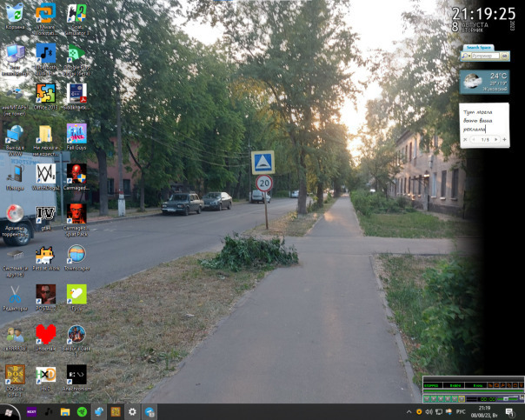Open the notification center icon
This screenshot has width=525, height=420.
click(x=510, y=412)
